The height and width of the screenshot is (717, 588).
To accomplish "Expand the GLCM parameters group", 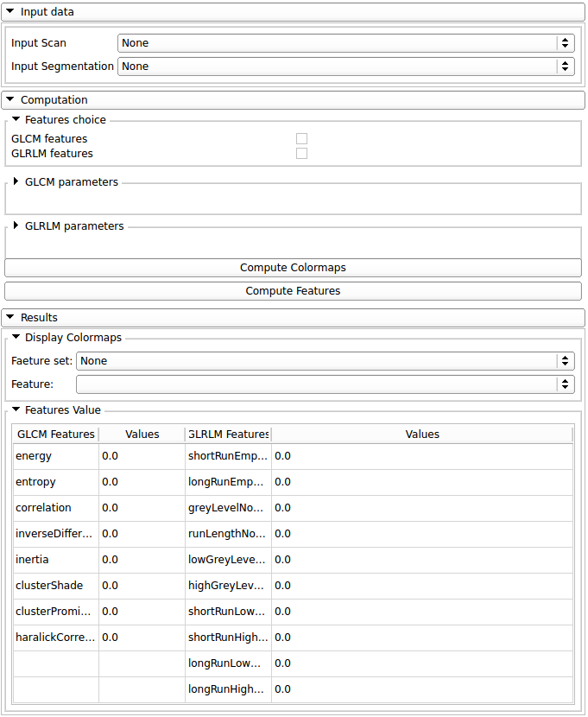I will point(16,182).
